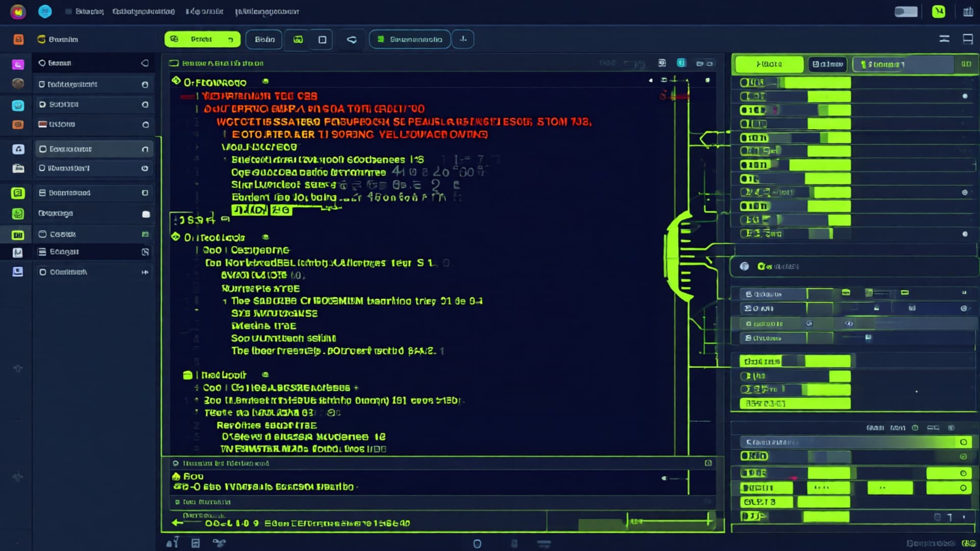
Task: Toggle the circle on the second meter row
Action: point(965,96)
